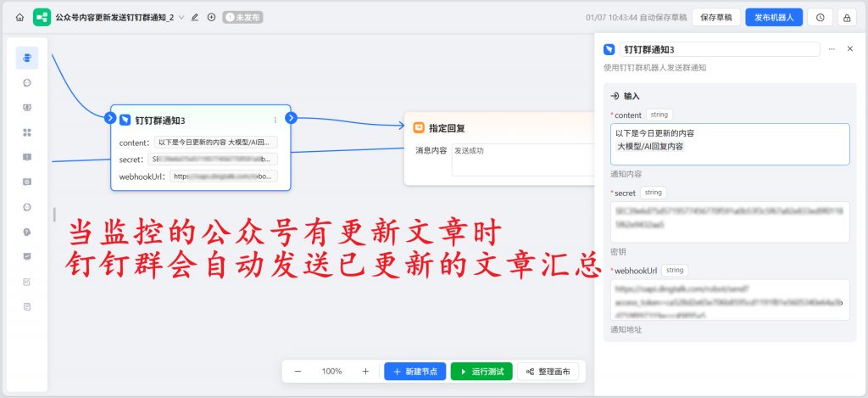Click DingTalk icon in right panel header

coord(609,49)
